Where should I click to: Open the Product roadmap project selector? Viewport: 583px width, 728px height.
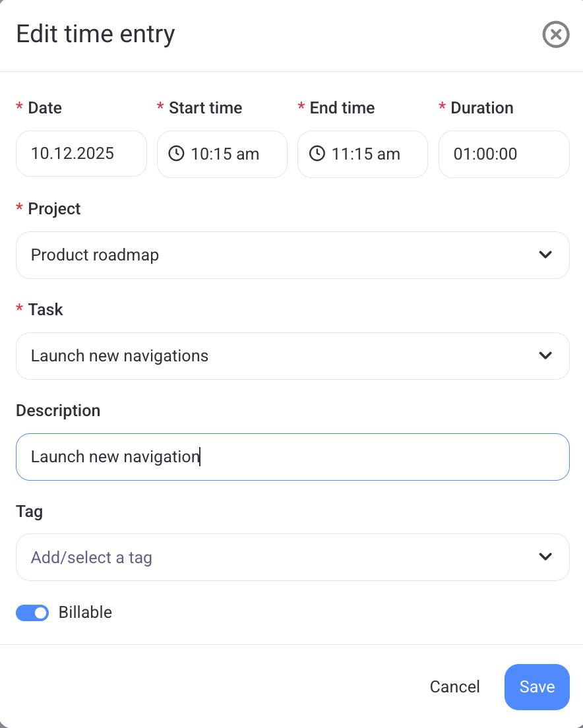coord(264,255)
